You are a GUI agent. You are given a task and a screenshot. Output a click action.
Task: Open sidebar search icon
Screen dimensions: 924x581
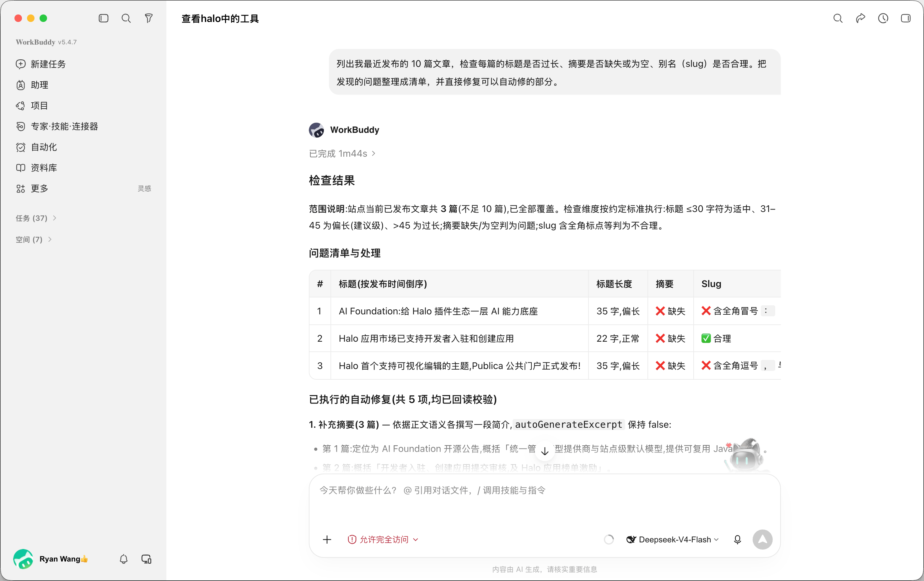[126, 19]
